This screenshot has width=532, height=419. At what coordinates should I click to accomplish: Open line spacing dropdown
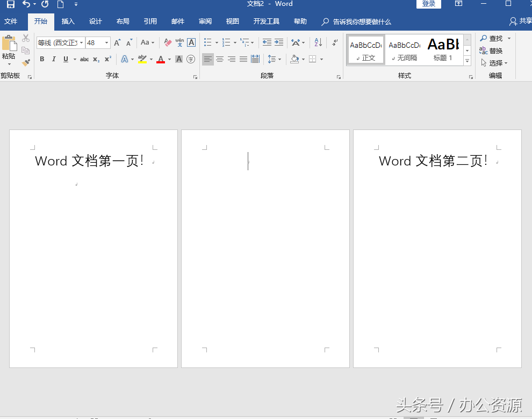tap(275, 60)
